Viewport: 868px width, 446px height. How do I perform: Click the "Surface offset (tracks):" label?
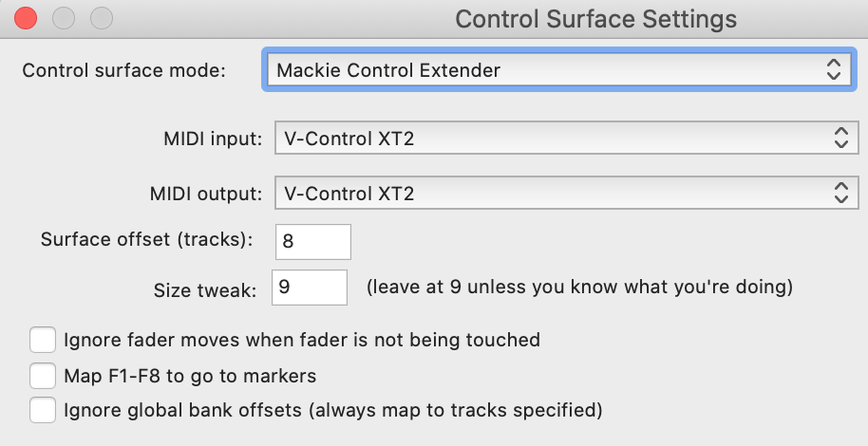[x=147, y=239]
